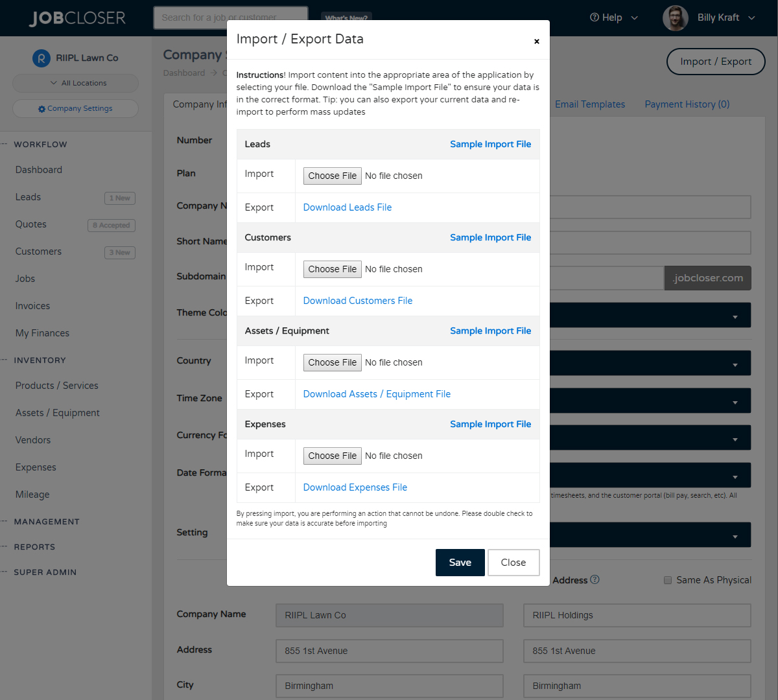Click the RIIPL Lawn Co company badge icon

click(41, 58)
